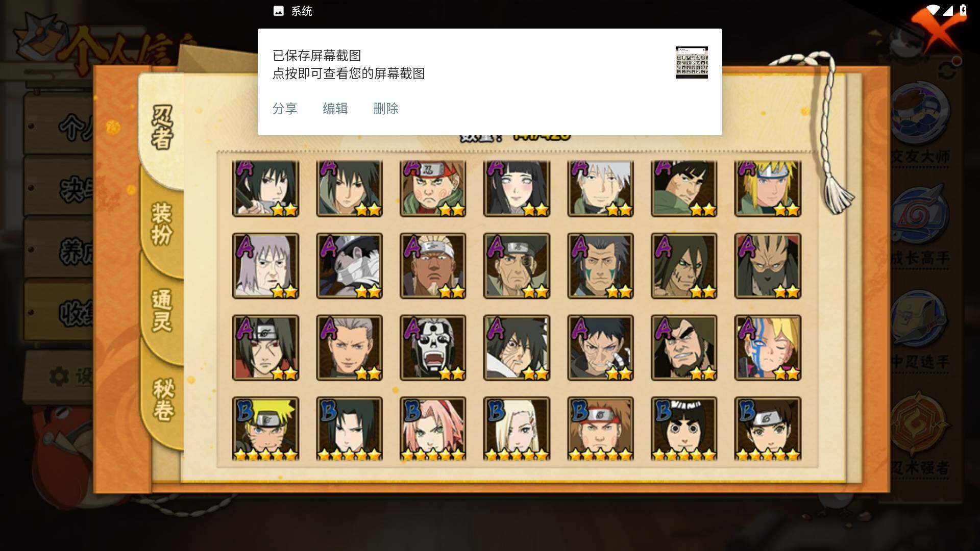
Task: Select blonde Minato A-rank portrait
Action: [768, 188]
